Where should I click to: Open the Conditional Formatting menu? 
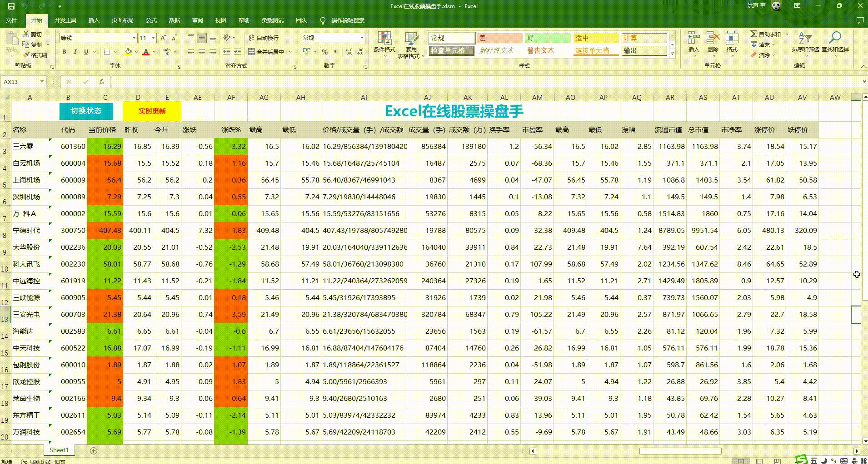click(x=384, y=45)
